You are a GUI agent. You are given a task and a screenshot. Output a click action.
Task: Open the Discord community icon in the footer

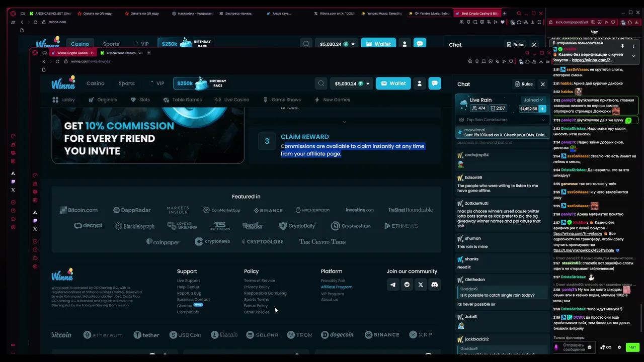[x=435, y=285]
